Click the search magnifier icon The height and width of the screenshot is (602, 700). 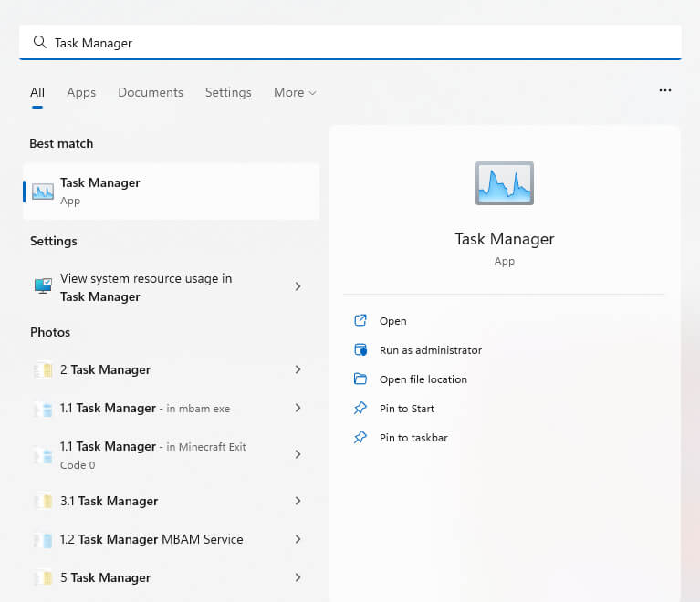point(39,43)
